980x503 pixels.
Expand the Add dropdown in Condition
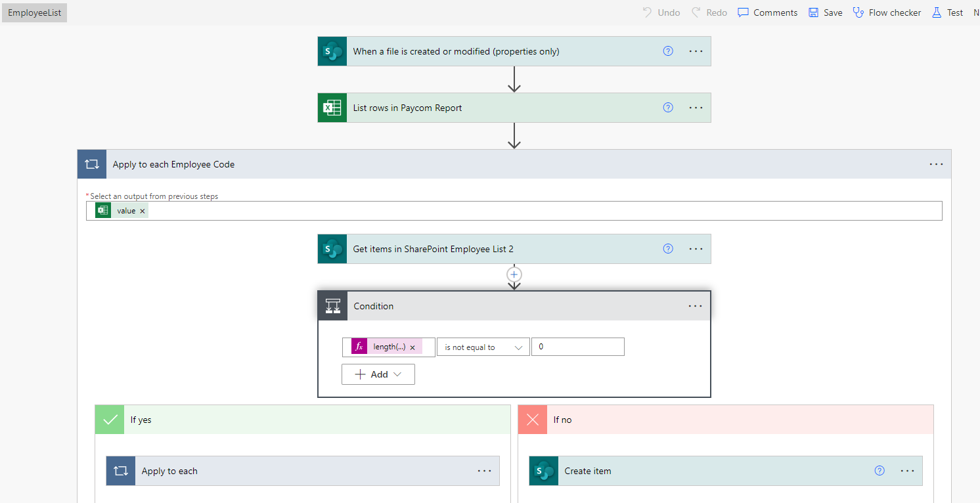click(378, 374)
